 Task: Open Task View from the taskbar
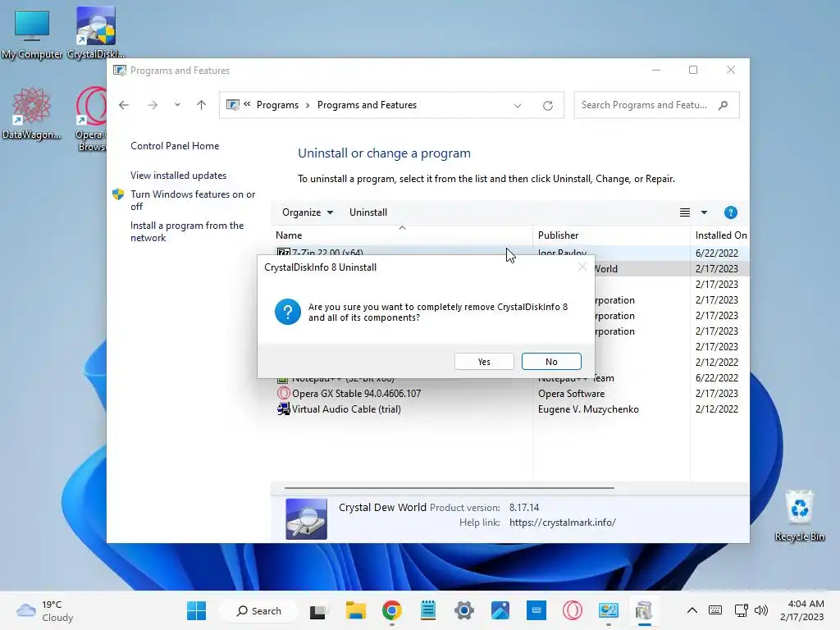pyautogui.click(x=318, y=610)
